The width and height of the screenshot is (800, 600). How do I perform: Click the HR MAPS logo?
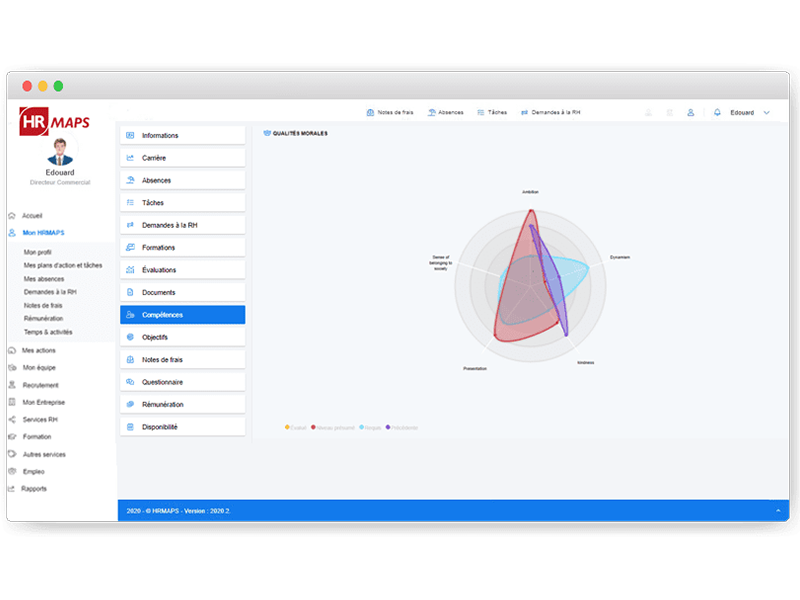tap(55, 121)
